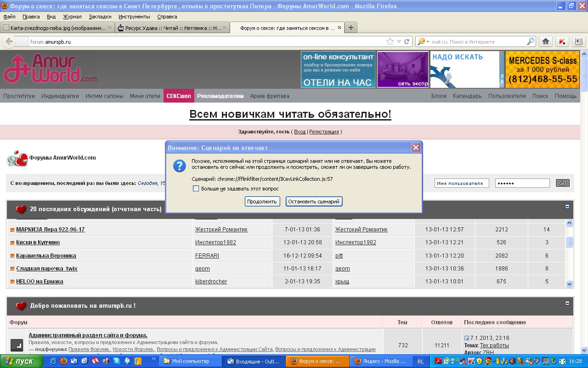Open the URL bar history dropdown arrow
The width and height of the screenshot is (588, 368).
[399, 41]
